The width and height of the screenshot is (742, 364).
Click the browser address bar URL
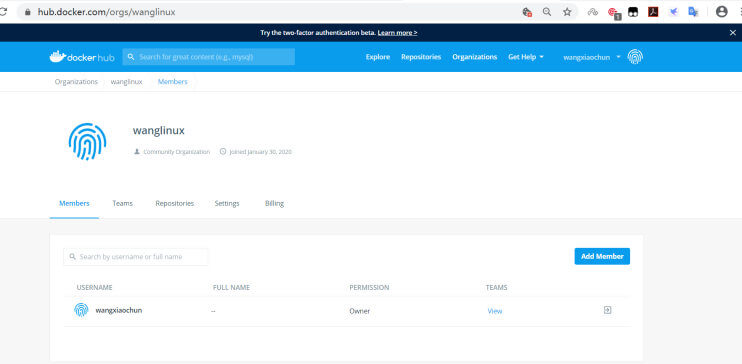point(106,12)
